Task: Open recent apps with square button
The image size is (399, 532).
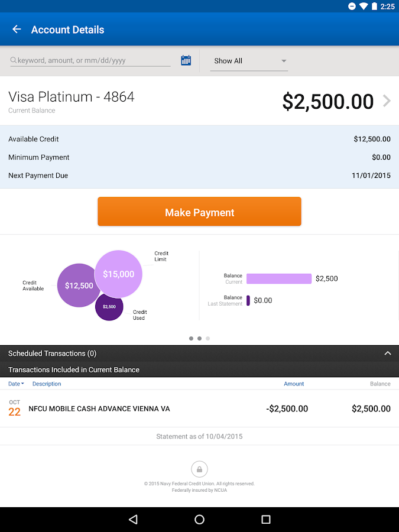Action: coord(265,520)
